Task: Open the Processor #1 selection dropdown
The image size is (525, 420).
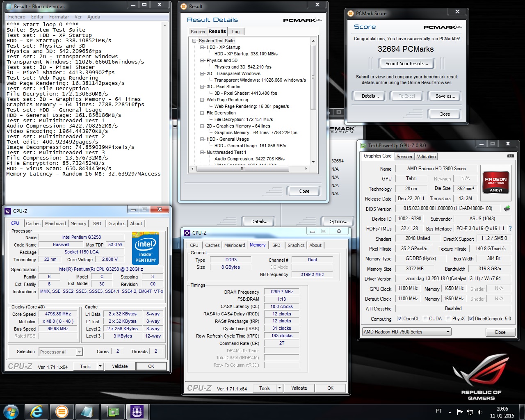Action: 61,352
